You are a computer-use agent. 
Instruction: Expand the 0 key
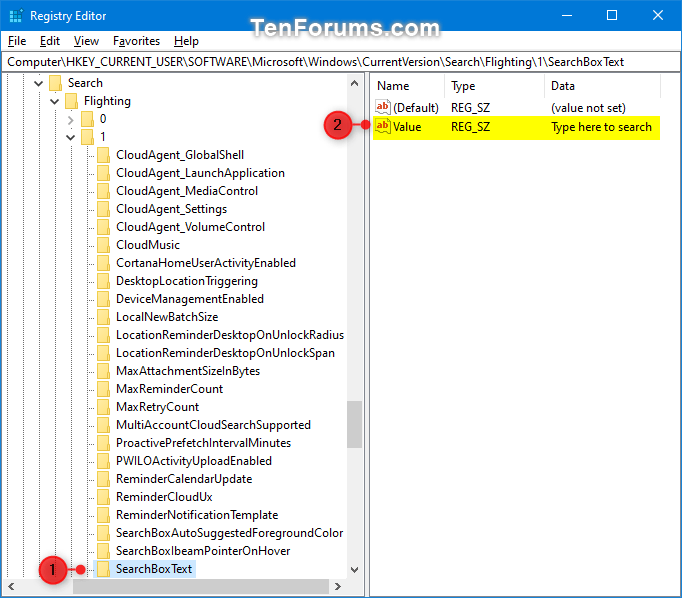tap(70, 119)
